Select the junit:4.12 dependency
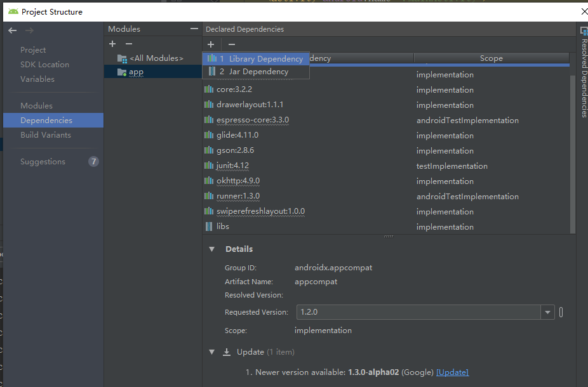588x387 pixels. (x=386, y=166)
